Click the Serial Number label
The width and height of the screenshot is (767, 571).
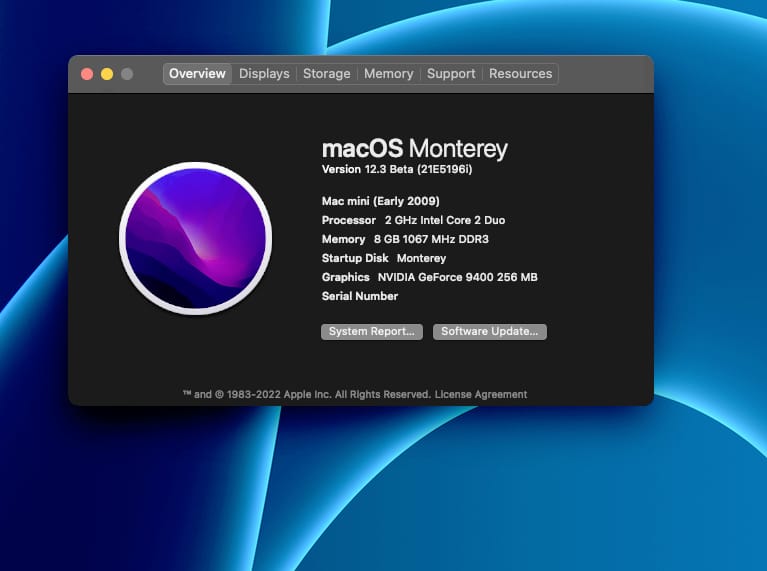coord(360,297)
